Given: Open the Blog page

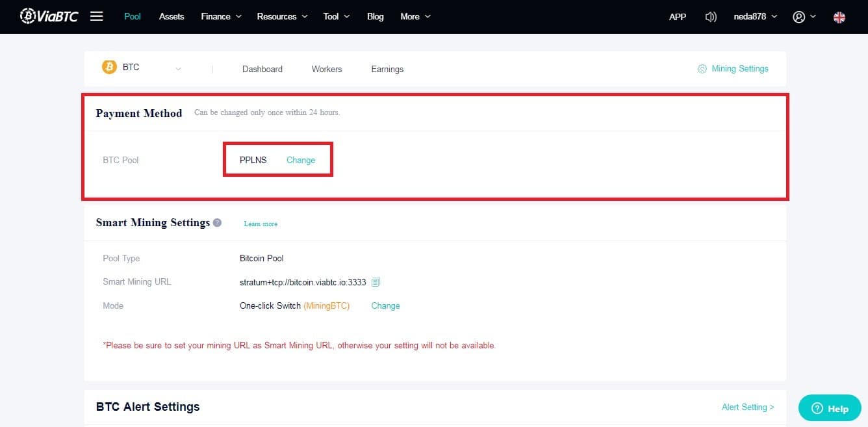Looking at the screenshot, I should (376, 16).
